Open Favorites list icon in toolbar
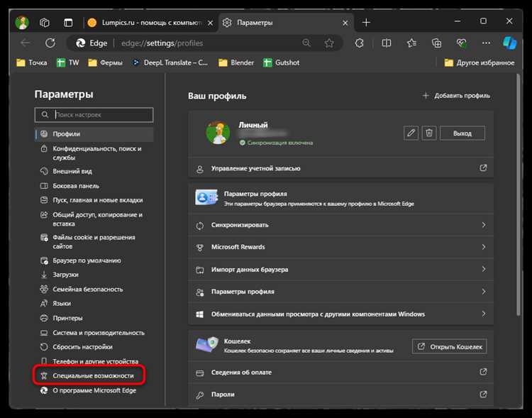Viewport: 532px width, 418px height. tap(411, 43)
